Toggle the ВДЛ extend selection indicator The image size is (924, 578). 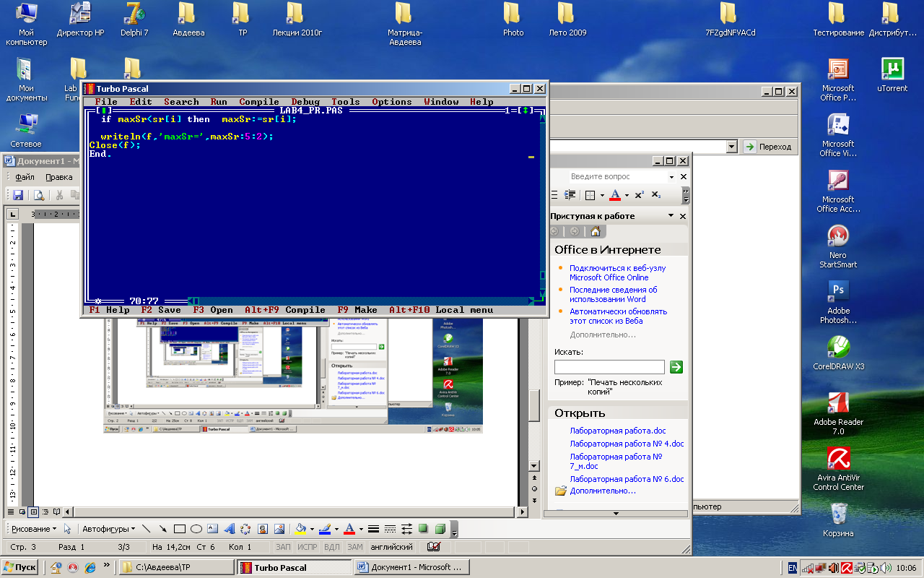(332, 547)
